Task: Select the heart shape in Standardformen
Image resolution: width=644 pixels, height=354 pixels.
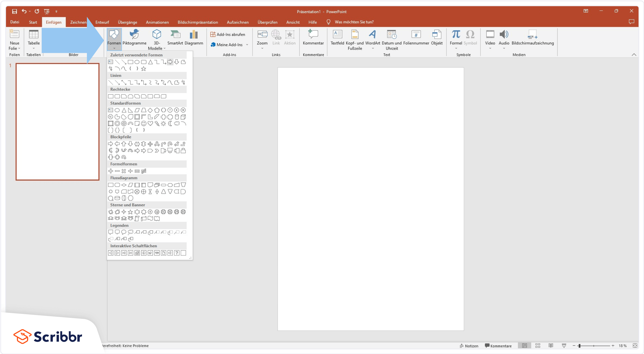Action: point(150,123)
